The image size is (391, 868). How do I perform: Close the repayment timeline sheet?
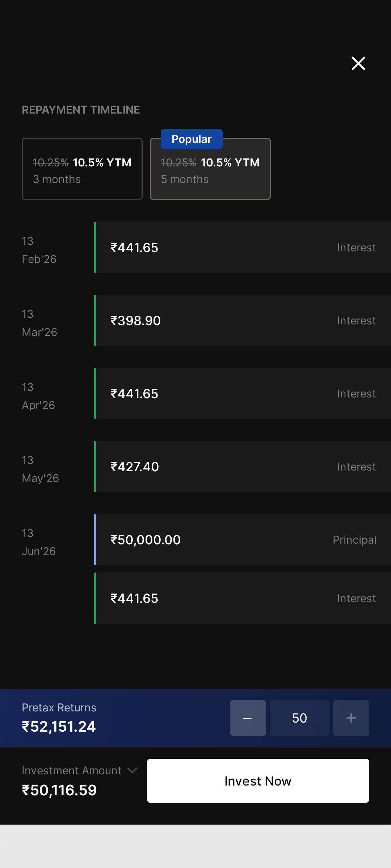358,63
